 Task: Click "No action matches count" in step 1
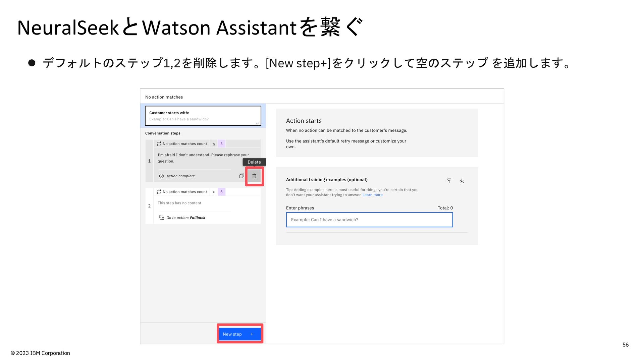tap(185, 144)
